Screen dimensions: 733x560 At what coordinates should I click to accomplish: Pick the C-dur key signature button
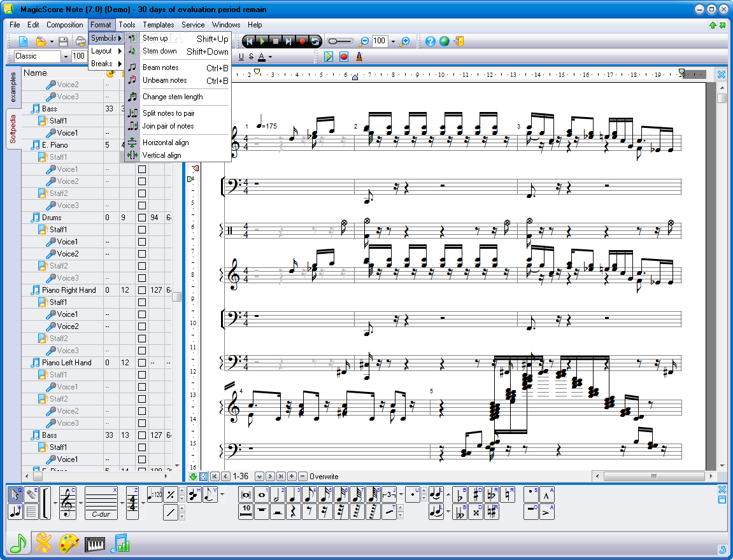(101, 503)
